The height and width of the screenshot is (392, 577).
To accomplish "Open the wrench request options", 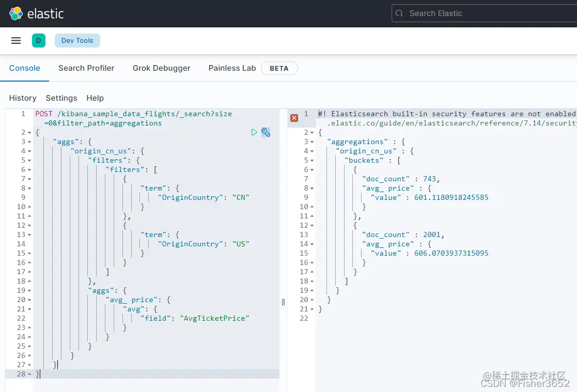I will 266,132.
